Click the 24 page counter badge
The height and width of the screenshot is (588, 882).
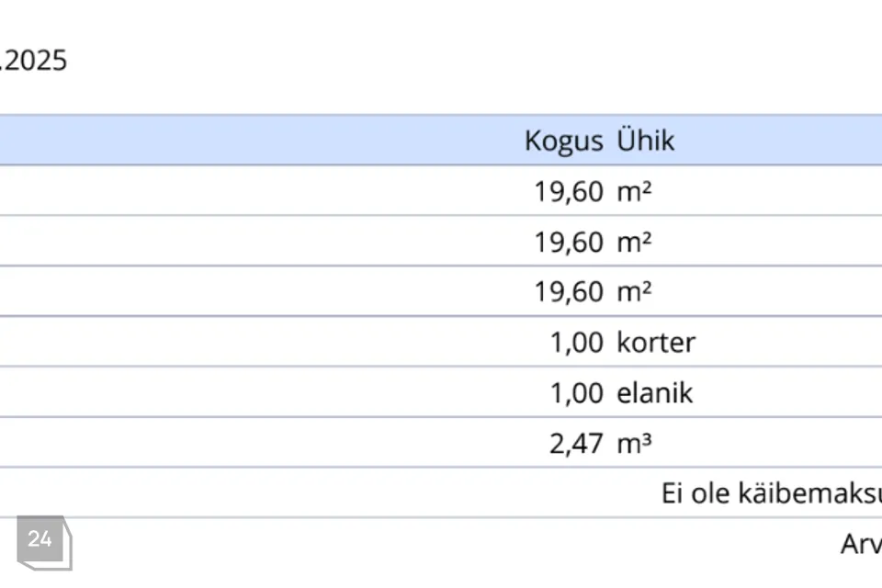[x=40, y=540]
